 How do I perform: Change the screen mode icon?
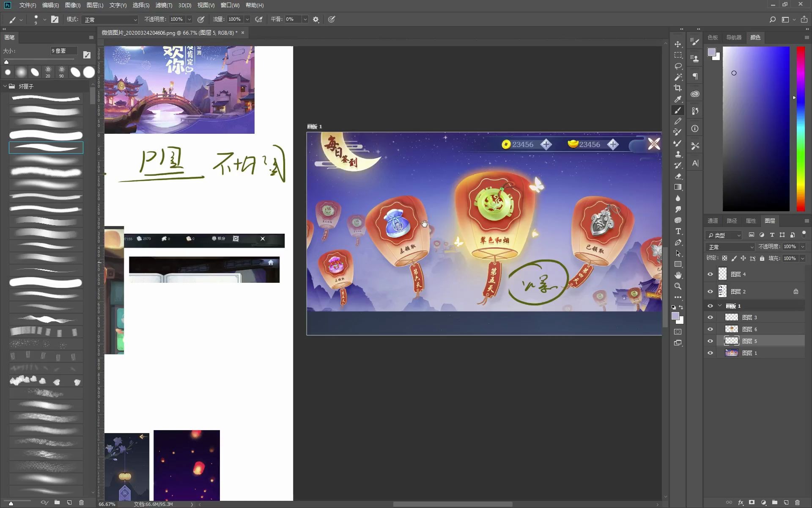click(678, 343)
